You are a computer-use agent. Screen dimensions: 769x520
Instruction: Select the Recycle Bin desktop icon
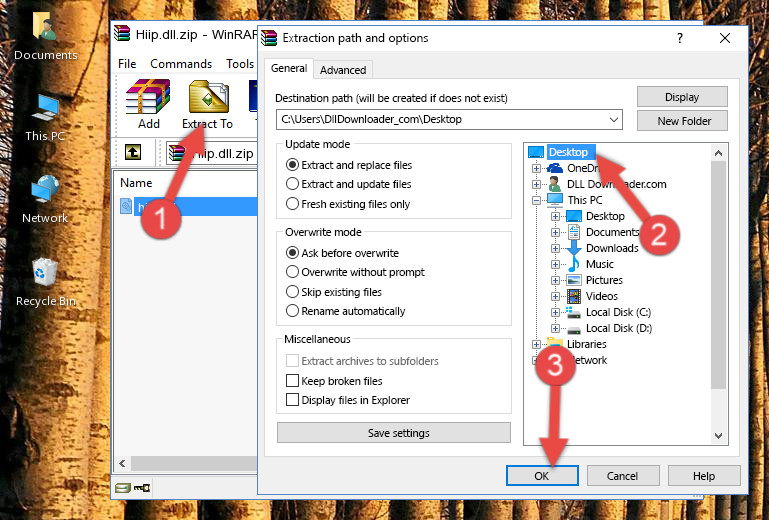coord(45,272)
